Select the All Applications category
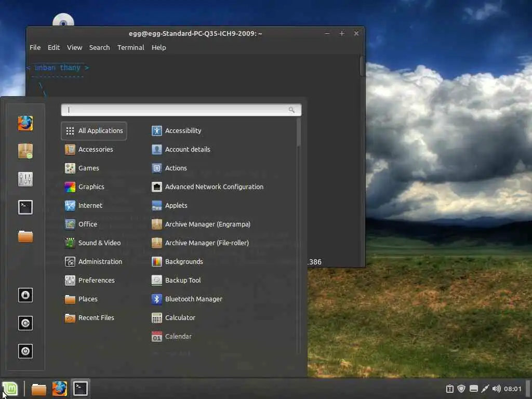Image resolution: width=532 pixels, height=399 pixels. pyautogui.click(x=94, y=130)
